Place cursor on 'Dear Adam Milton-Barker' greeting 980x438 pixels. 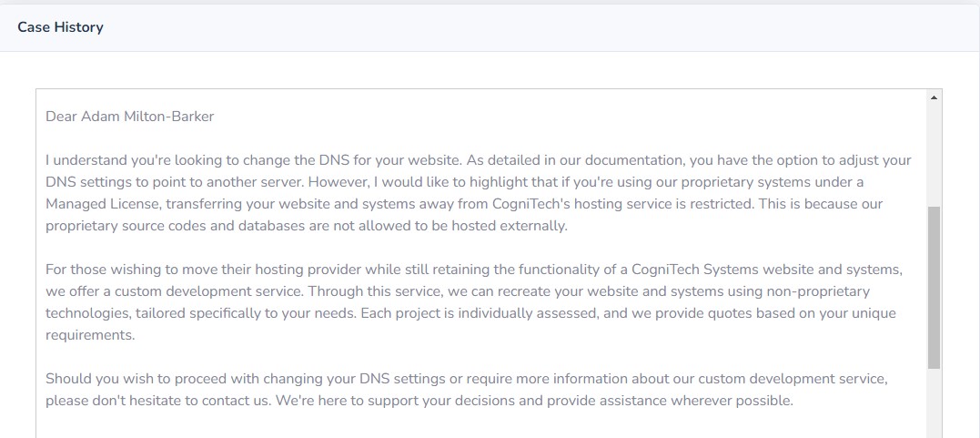tap(130, 117)
